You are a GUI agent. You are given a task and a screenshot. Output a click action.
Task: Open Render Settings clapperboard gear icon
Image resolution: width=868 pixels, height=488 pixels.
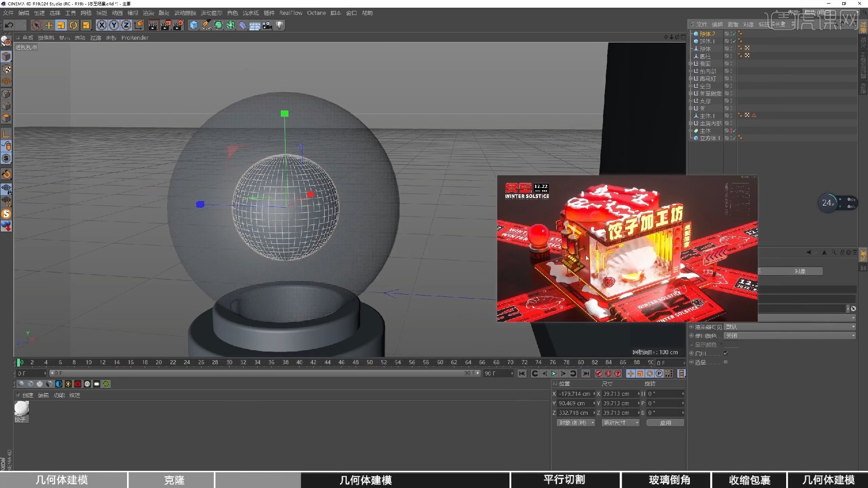[178, 25]
